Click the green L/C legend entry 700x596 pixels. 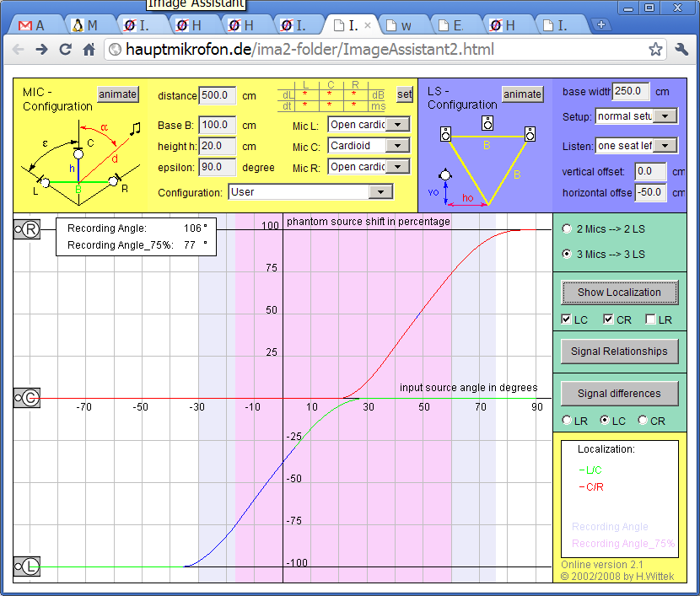590,470
